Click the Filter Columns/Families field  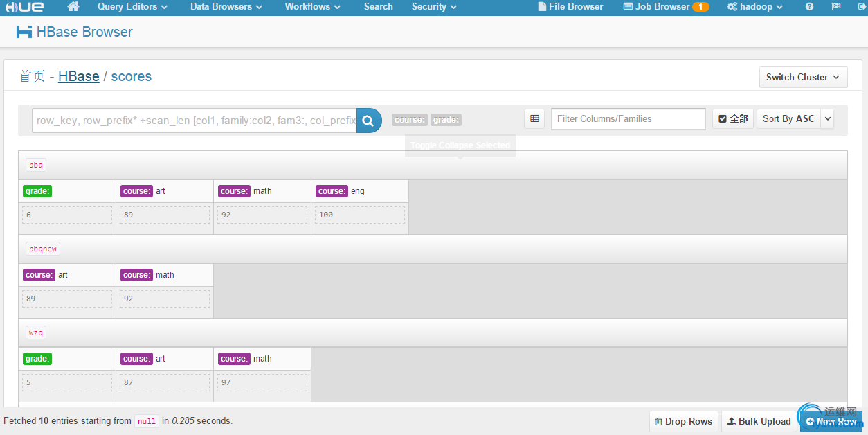pyautogui.click(x=629, y=118)
